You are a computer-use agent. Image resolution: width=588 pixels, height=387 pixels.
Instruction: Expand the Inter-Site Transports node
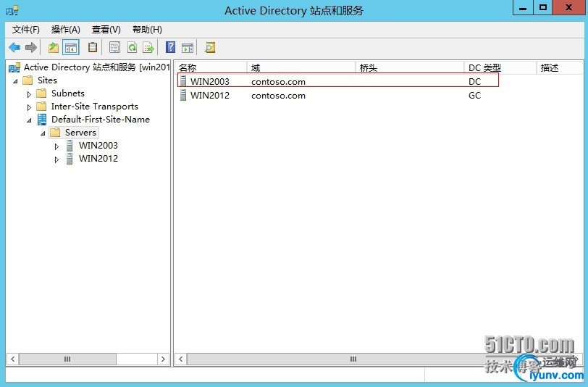pyautogui.click(x=29, y=107)
